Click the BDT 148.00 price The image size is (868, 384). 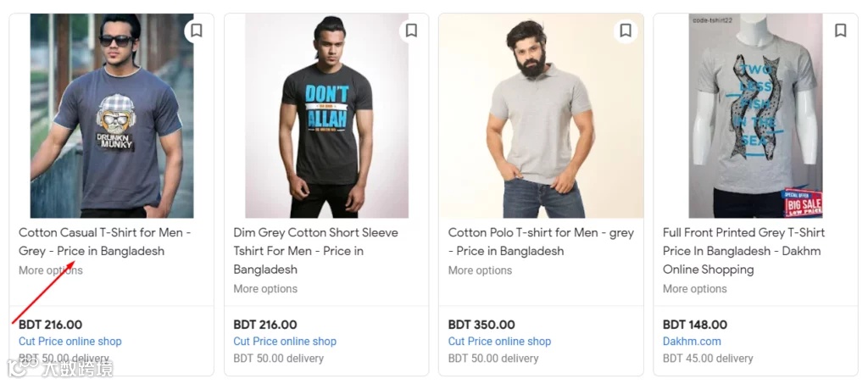pos(694,325)
